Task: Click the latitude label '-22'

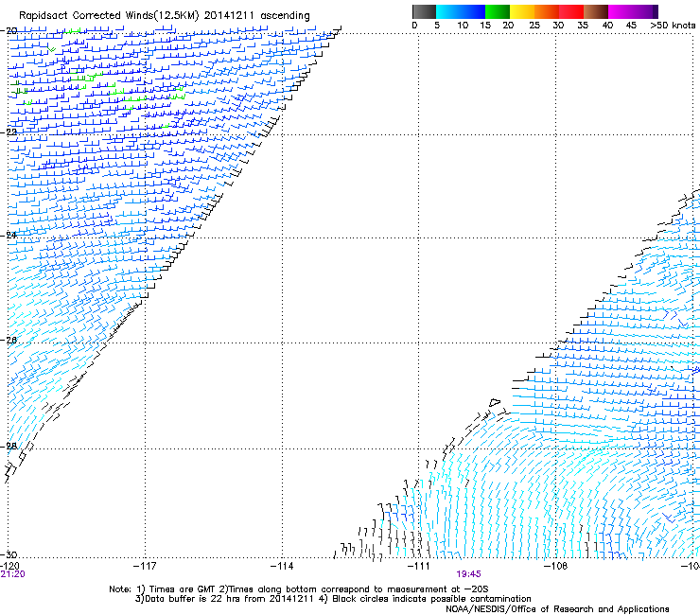Action: 9,132
